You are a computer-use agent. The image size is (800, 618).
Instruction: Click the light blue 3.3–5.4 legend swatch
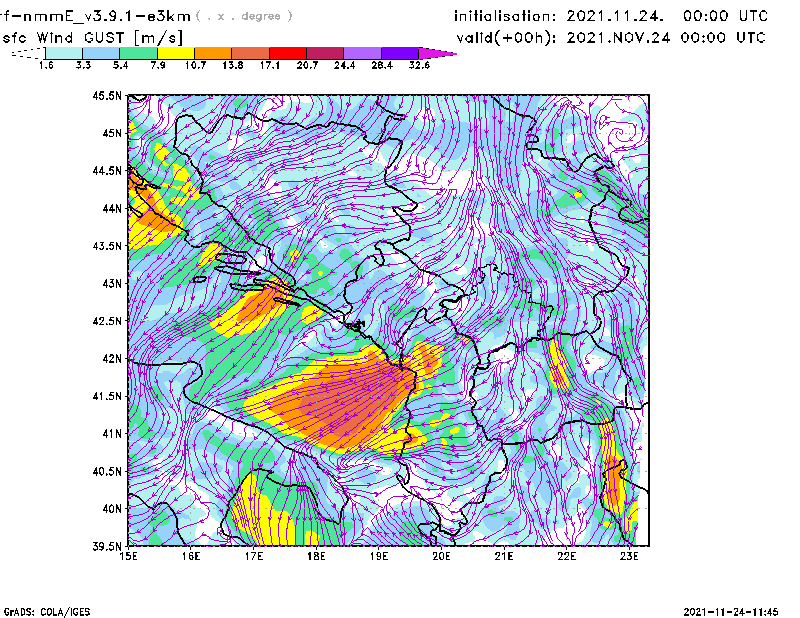tap(101, 53)
